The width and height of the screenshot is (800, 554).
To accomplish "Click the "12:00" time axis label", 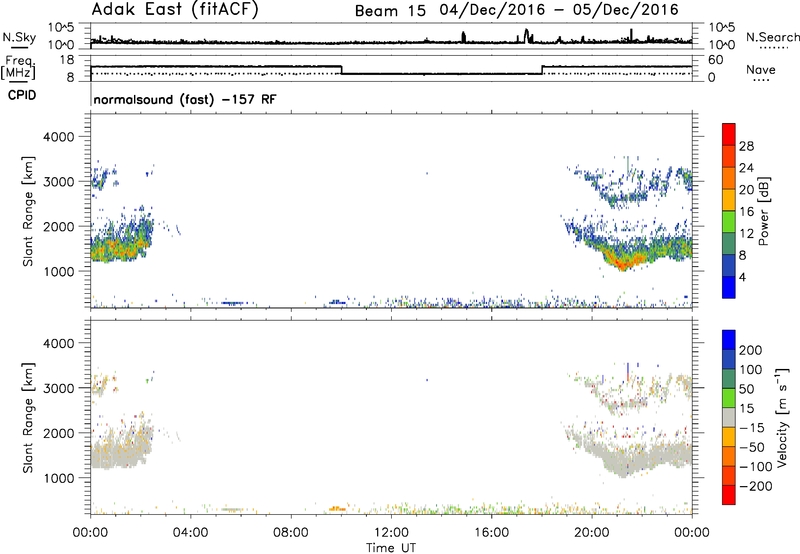I will [391, 533].
